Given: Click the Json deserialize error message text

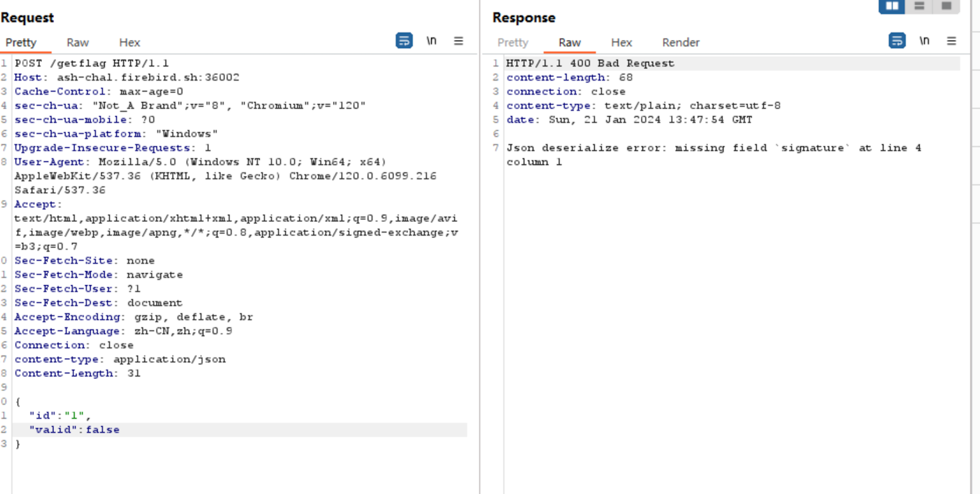Looking at the screenshot, I should pyautogui.click(x=716, y=148).
